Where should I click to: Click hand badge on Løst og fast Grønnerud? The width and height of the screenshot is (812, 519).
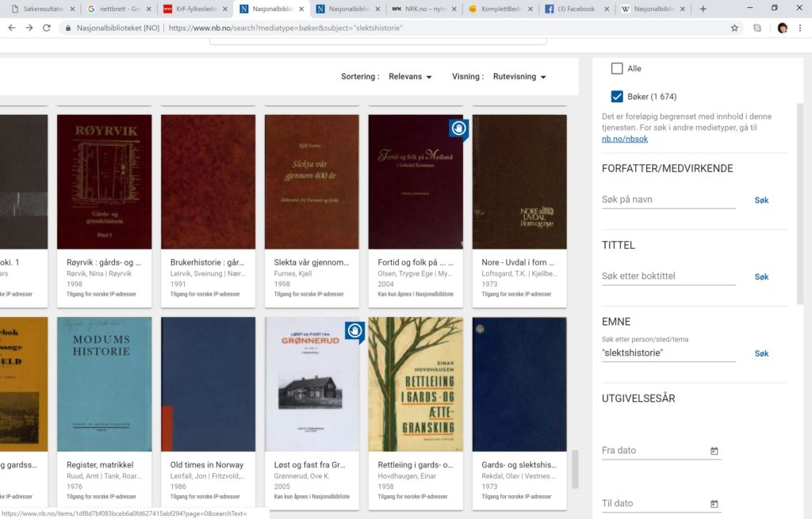pyautogui.click(x=354, y=330)
